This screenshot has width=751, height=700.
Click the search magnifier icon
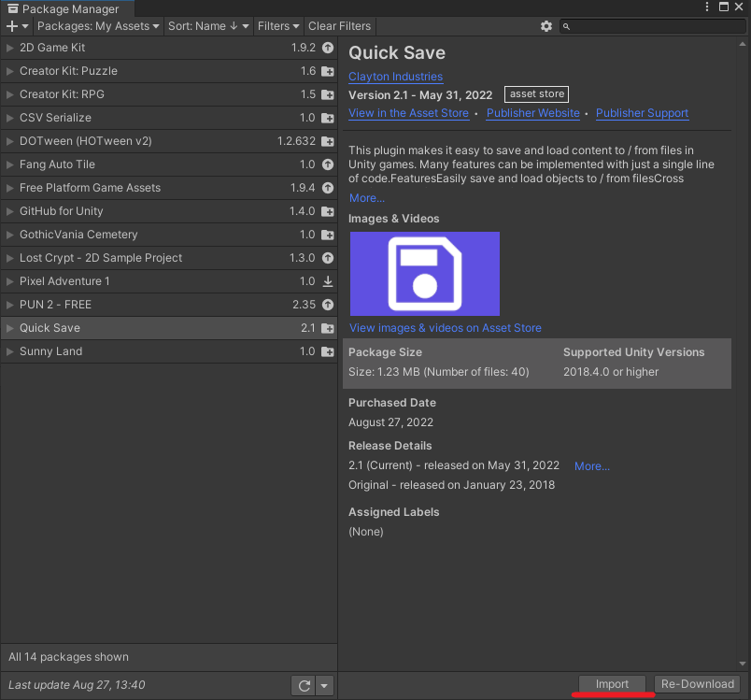[x=566, y=26]
